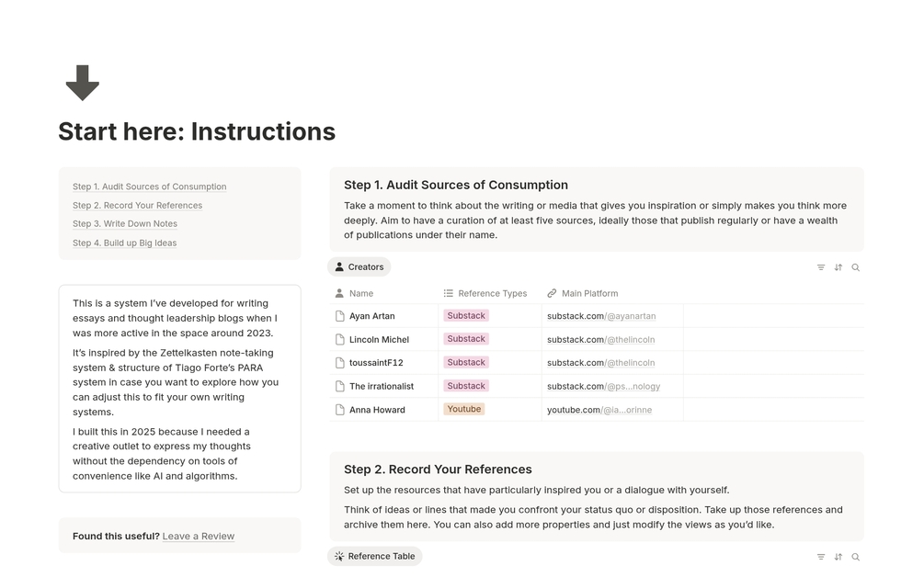Click the down arrow page icon

83,83
